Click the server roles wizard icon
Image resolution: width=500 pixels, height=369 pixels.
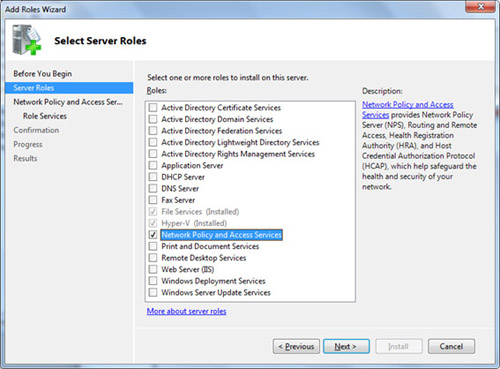27,40
